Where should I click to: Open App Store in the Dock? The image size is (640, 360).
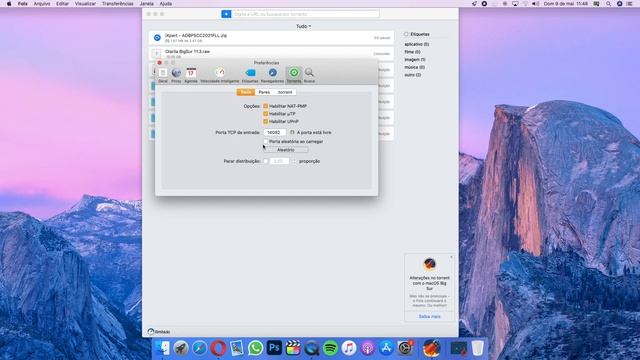coord(386,348)
